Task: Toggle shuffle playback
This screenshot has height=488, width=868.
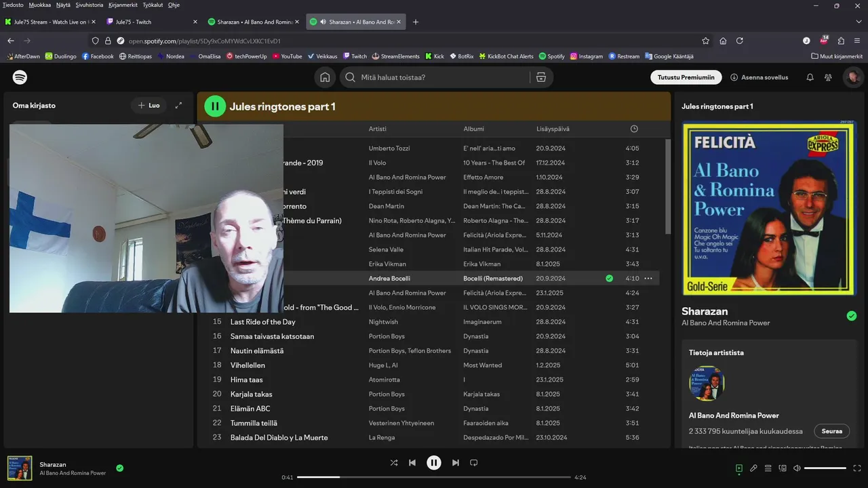Action: 394,463
